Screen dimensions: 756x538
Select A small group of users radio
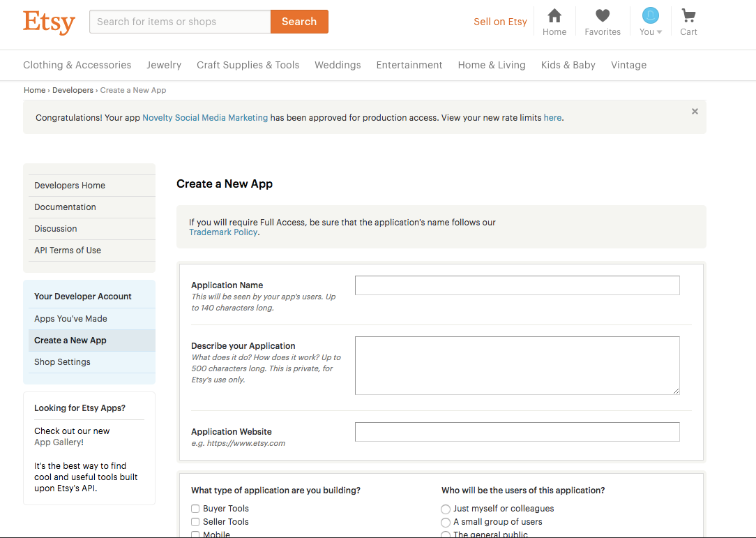tap(446, 523)
